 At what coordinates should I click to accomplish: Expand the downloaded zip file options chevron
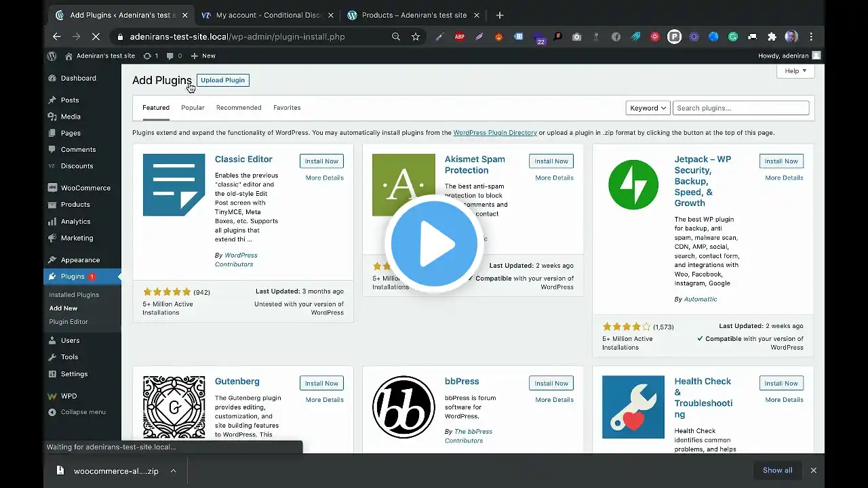click(174, 470)
